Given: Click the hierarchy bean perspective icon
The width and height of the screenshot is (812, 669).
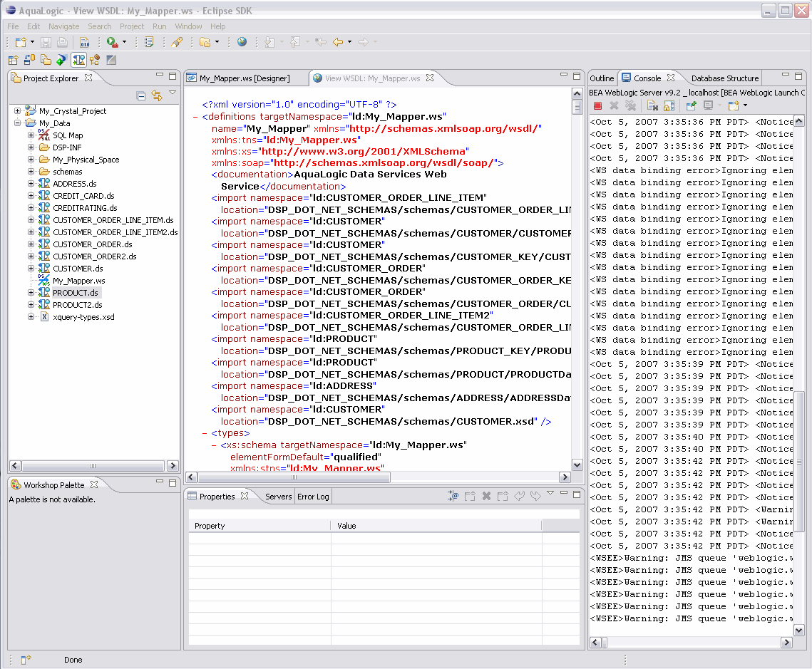Looking at the screenshot, I should (95, 60).
